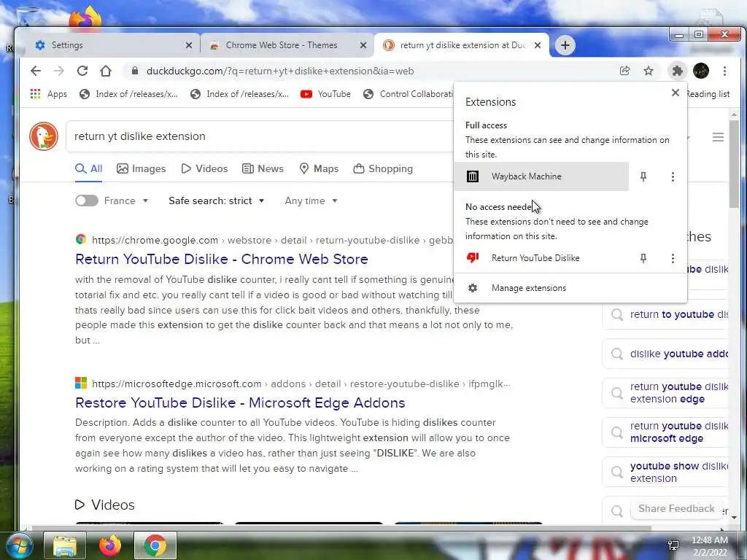Select 'dislike youtube addo' related search
This screenshot has width=747, height=560.
point(666,354)
